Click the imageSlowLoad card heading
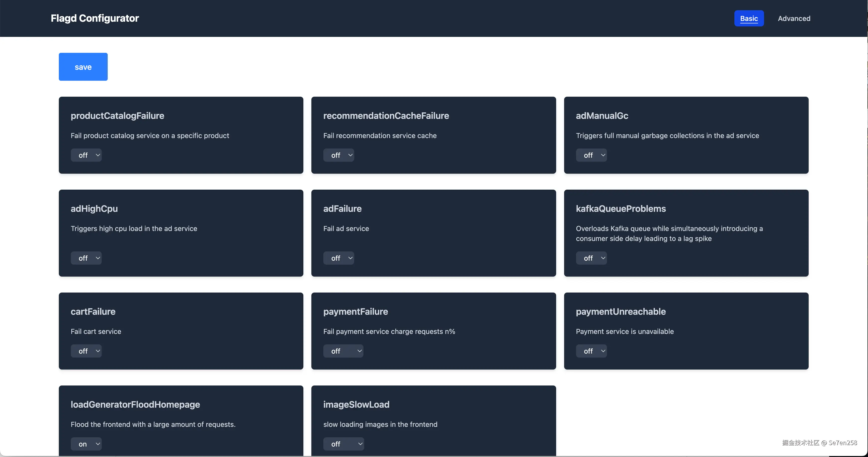 (x=356, y=404)
